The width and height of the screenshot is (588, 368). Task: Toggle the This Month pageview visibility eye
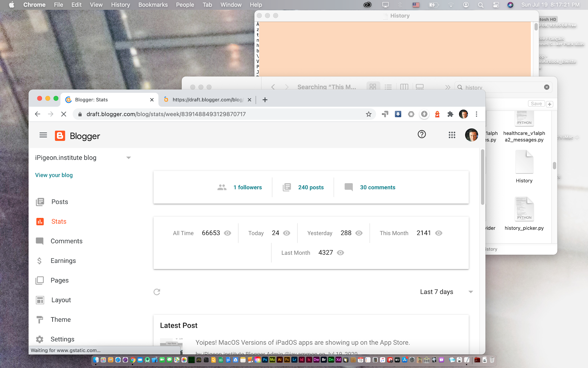pos(439,233)
